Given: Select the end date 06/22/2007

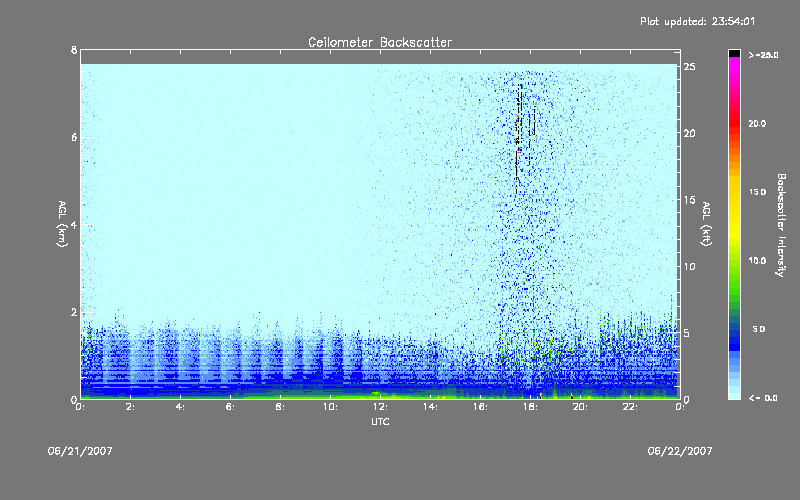Looking at the screenshot, I should (680, 451).
